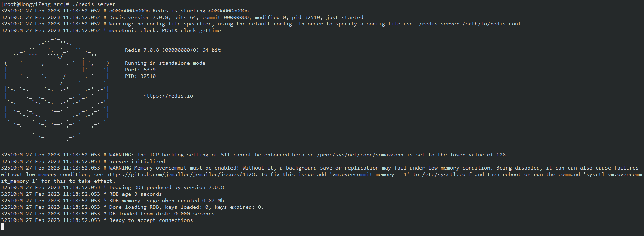This screenshot has height=236, width=644.
Task: Click the 'Server initialized' log message
Action: click(137, 161)
